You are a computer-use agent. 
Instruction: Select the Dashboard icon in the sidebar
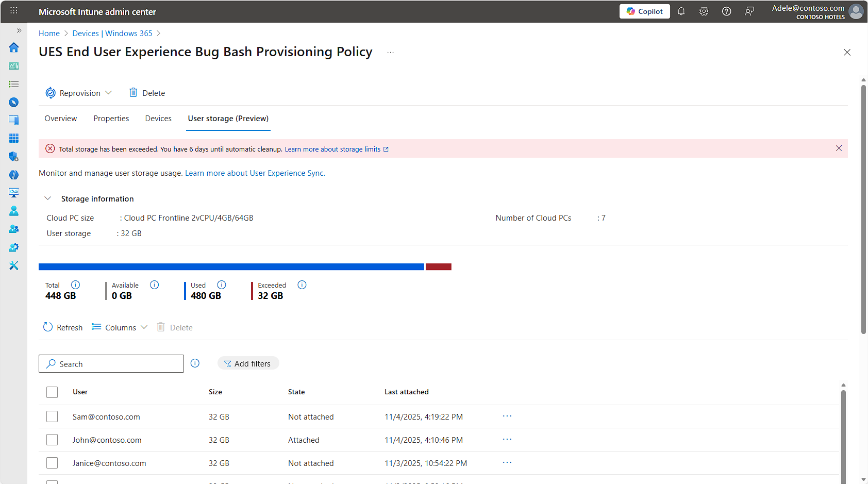point(13,65)
